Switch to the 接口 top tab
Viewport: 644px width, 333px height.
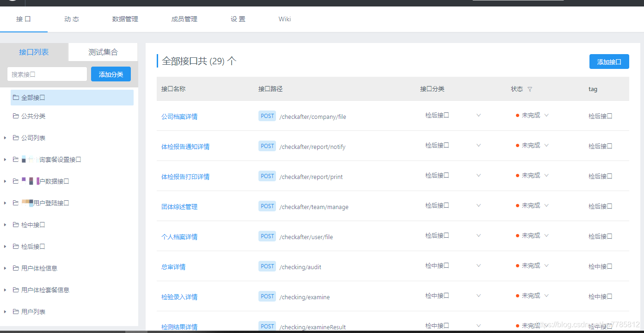tap(24, 19)
